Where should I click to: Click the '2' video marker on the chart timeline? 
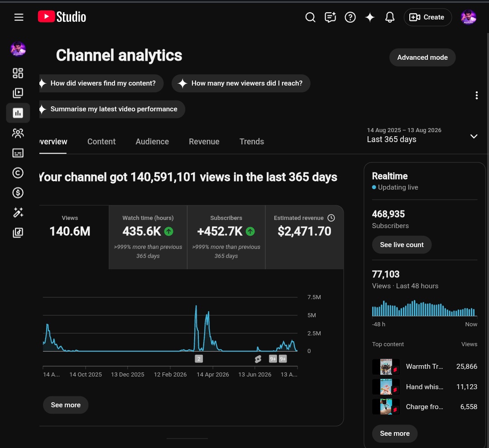click(x=199, y=359)
